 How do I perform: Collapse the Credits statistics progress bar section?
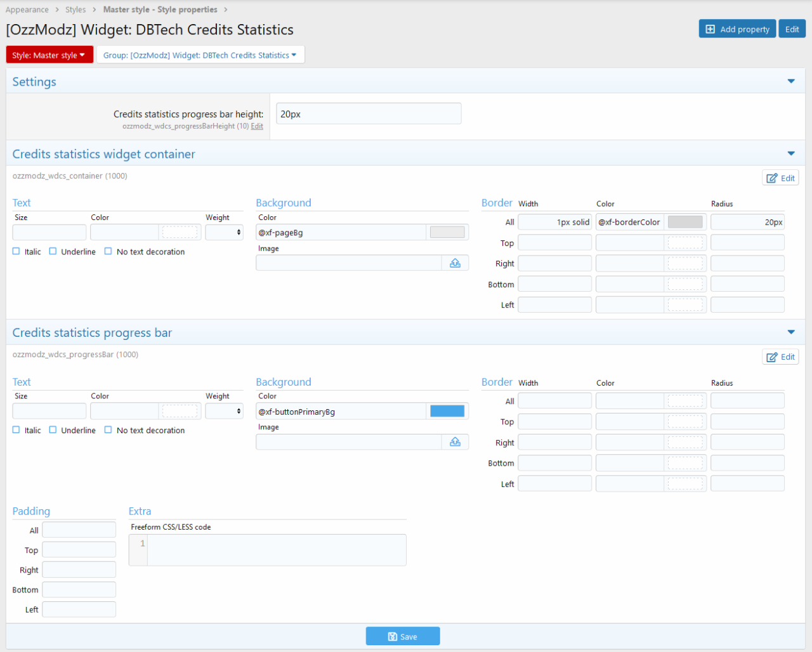(x=791, y=332)
